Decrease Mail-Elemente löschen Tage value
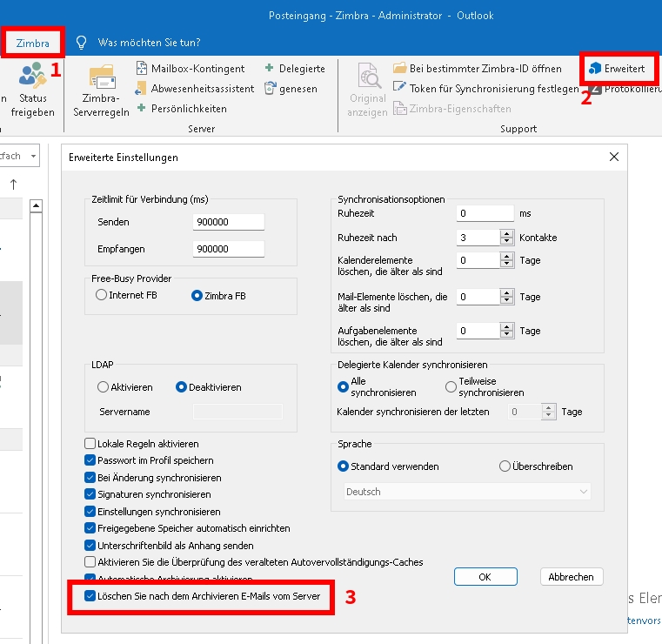 coord(506,300)
